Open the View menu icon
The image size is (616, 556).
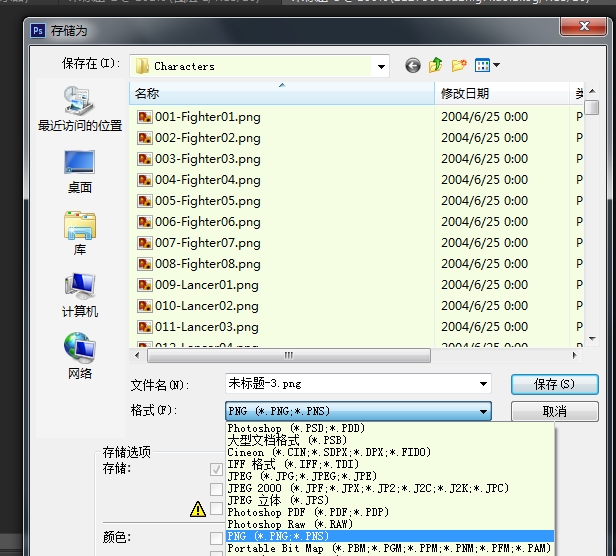(482, 65)
